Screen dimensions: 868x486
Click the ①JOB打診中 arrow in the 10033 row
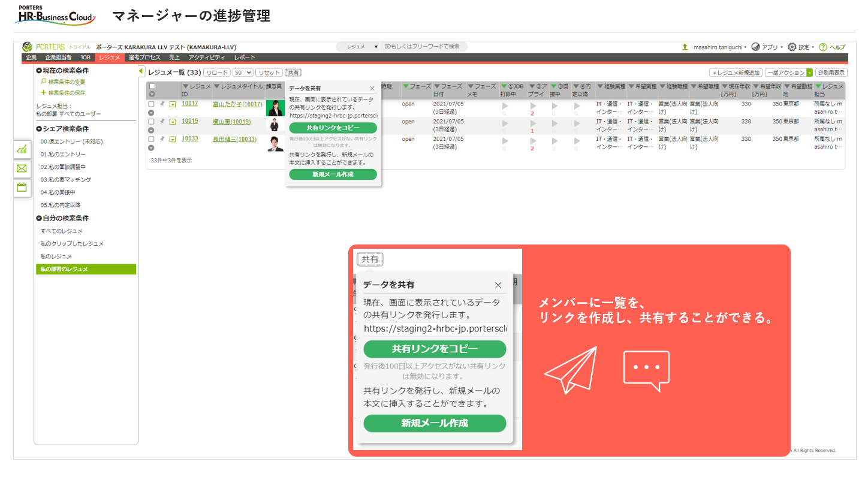click(505, 141)
